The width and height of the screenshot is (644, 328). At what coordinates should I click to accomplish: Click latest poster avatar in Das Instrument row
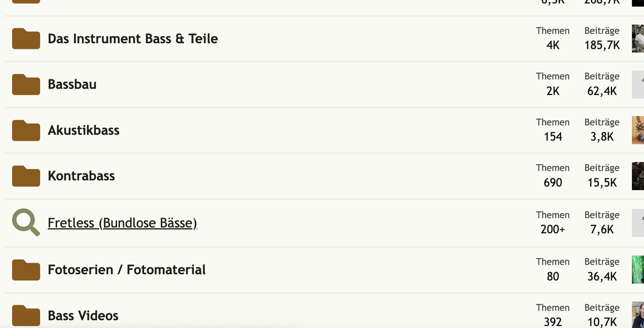pos(638,39)
